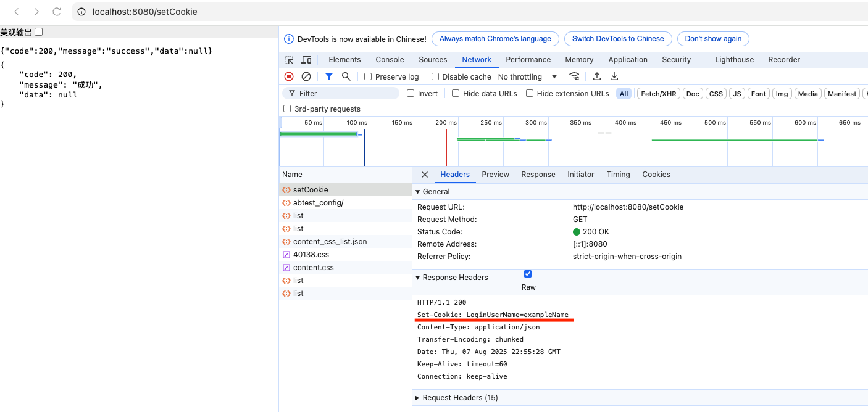The height and width of the screenshot is (412, 868).
Task: Filter requests by Doc type
Action: pos(693,94)
